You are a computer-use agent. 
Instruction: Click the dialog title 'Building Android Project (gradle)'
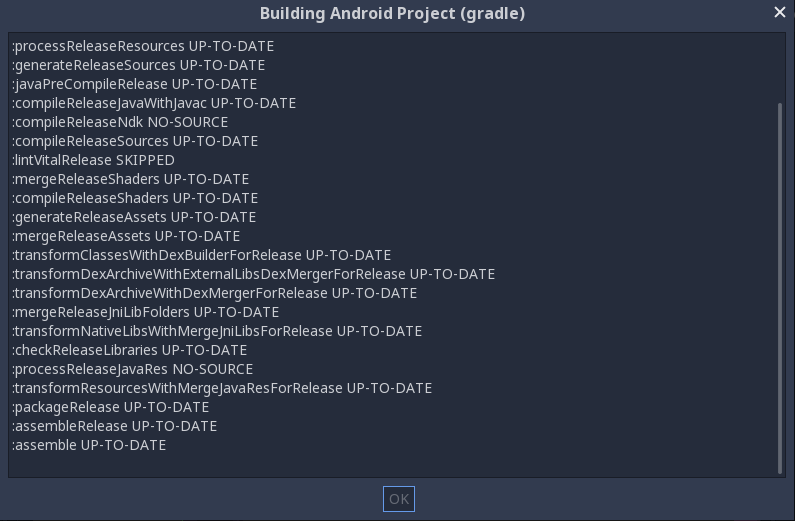(392, 13)
